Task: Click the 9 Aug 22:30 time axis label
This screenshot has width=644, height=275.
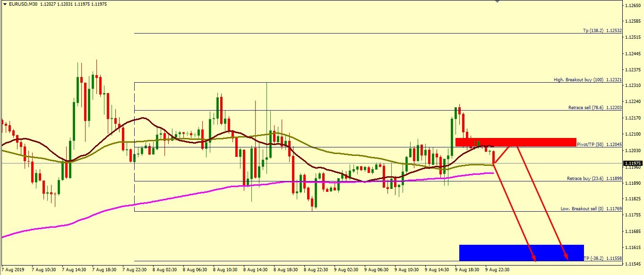Action: (498, 269)
